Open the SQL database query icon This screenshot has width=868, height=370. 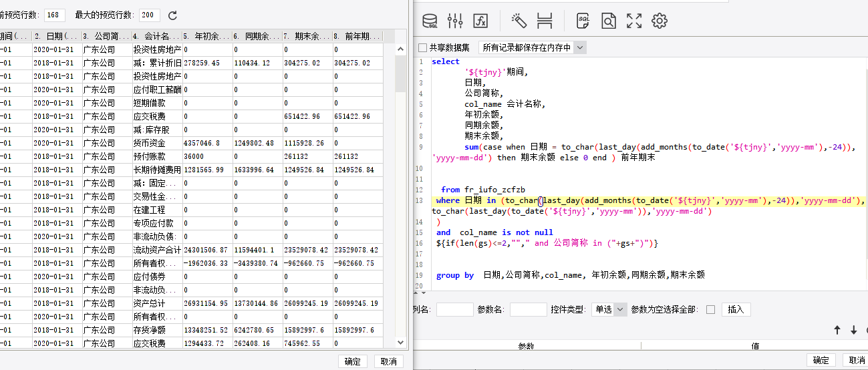(x=430, y=21)
